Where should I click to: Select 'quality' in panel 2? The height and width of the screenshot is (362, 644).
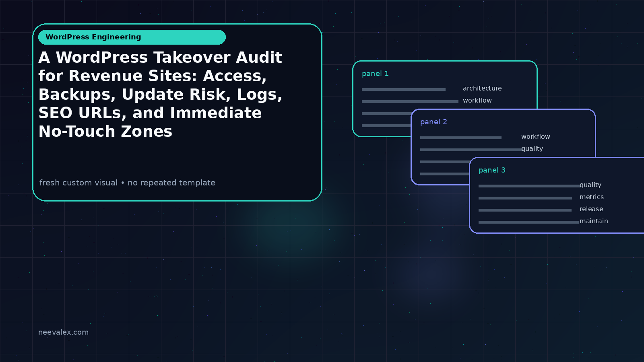click(x=532, y=149)
